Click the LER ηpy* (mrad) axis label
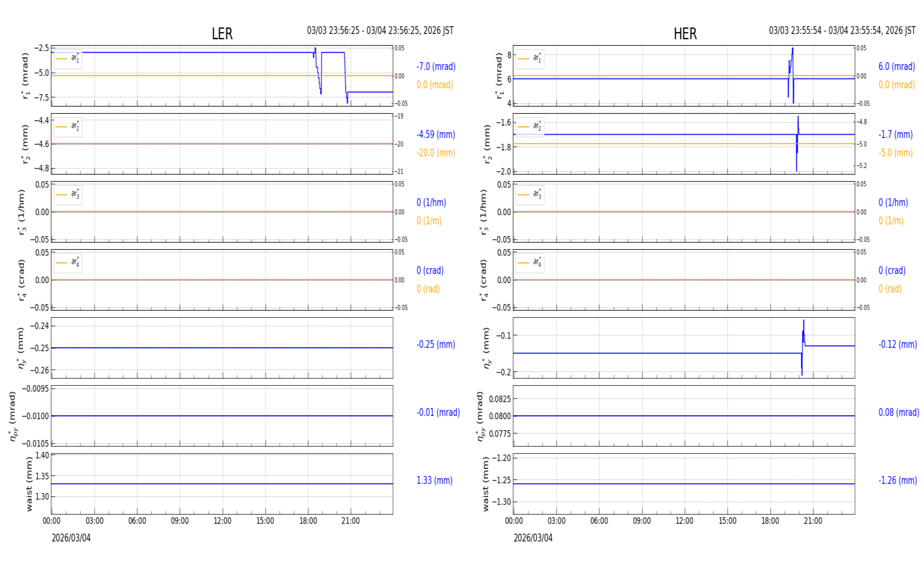This screenshot has width=924, height=565. (x=14, y=416)
